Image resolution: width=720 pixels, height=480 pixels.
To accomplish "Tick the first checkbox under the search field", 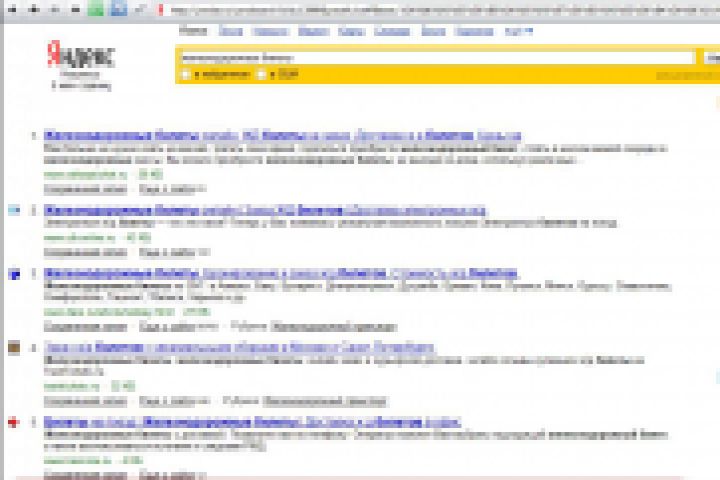I will [186, 74].
